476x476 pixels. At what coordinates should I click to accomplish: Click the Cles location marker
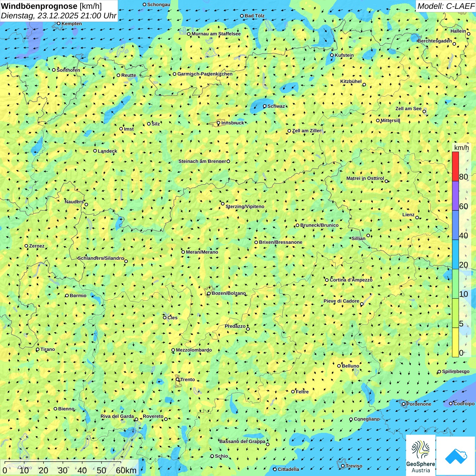click(165, 318)
